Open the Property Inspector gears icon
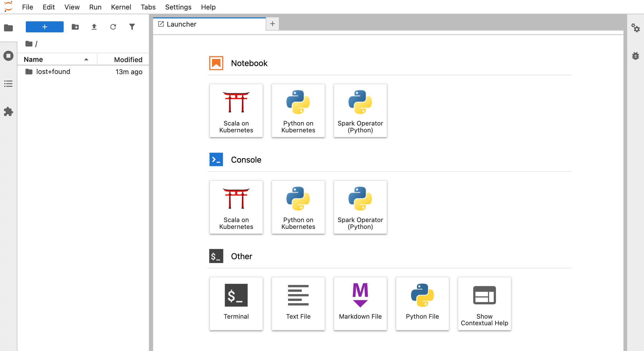The width and height of the screenshot is (644, 351). [x=635, y=28]
